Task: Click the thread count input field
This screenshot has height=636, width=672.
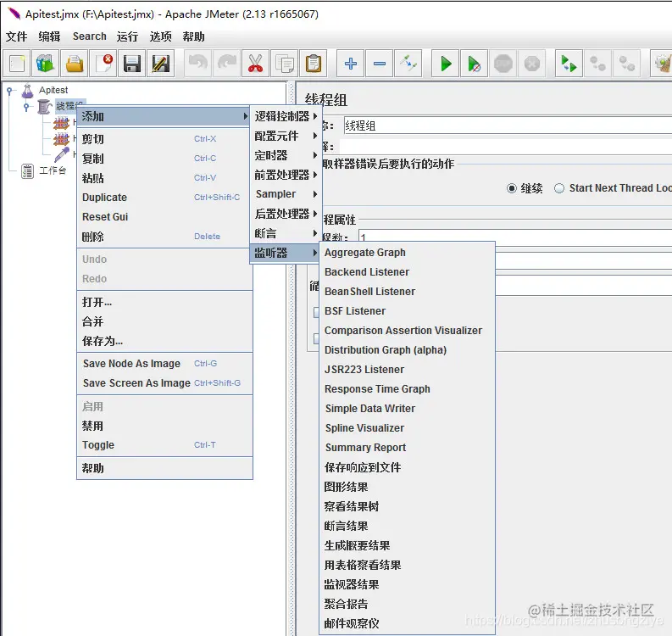Action: coord(514,237)
